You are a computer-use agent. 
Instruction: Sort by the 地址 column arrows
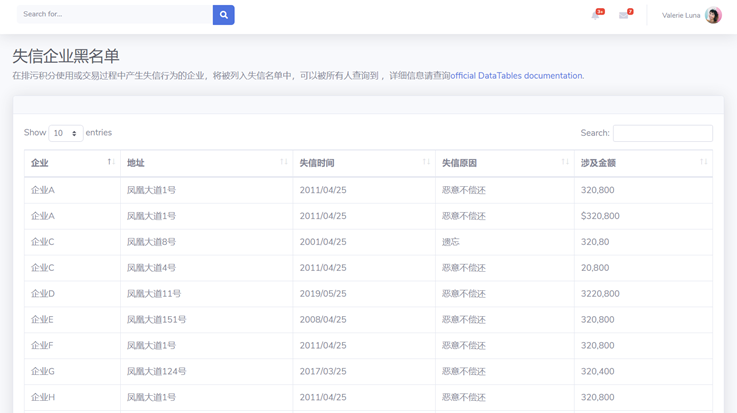tap(283, 162)
